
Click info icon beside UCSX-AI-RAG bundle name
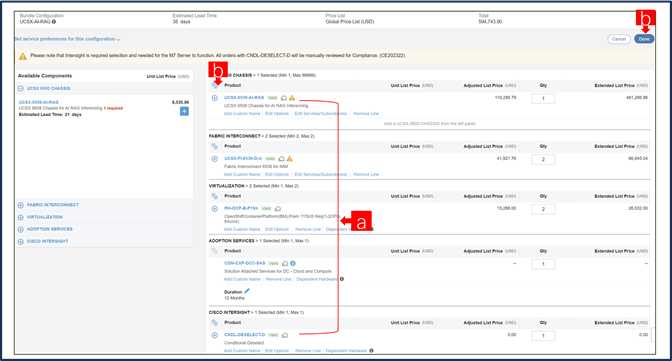point(54,21)
